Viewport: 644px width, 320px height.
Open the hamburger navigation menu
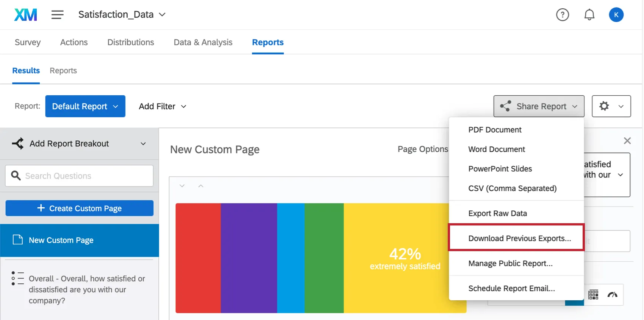57,15
